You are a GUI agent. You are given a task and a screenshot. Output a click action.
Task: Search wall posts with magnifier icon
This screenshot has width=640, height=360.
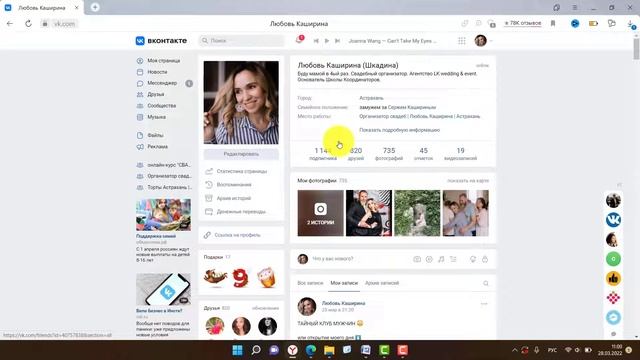(486, 283)
